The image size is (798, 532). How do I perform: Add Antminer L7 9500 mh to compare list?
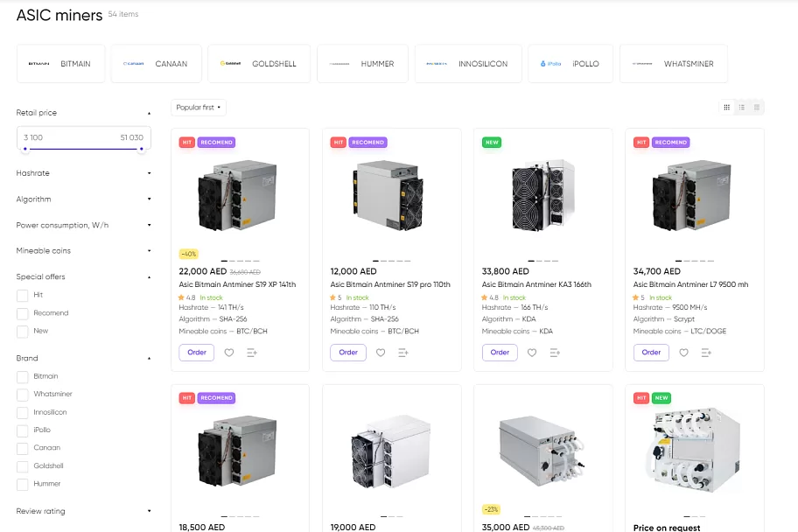pos(706,353)
